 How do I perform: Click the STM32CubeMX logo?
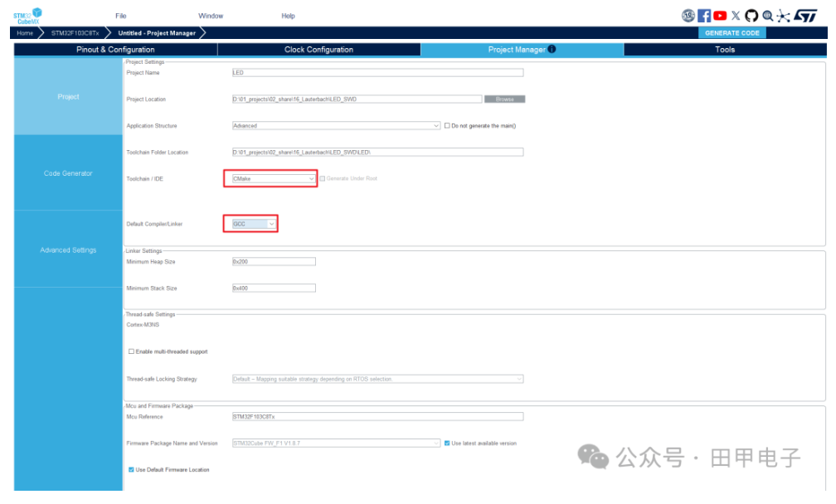click(27, 16)
